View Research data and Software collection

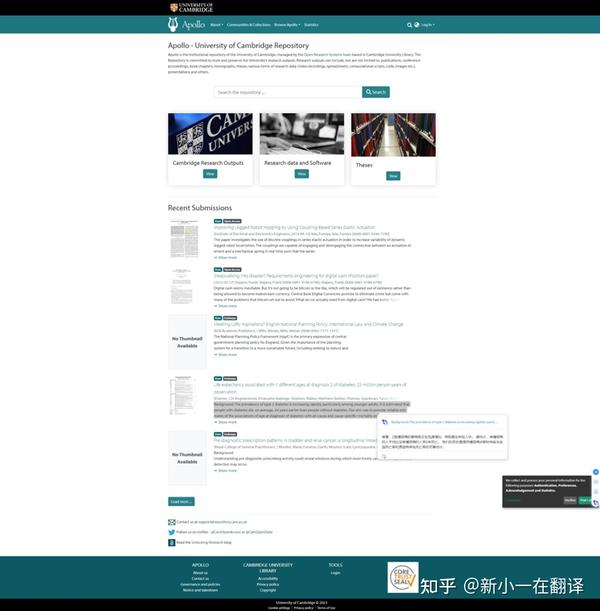pyautogui.click(x=302, y=174)
